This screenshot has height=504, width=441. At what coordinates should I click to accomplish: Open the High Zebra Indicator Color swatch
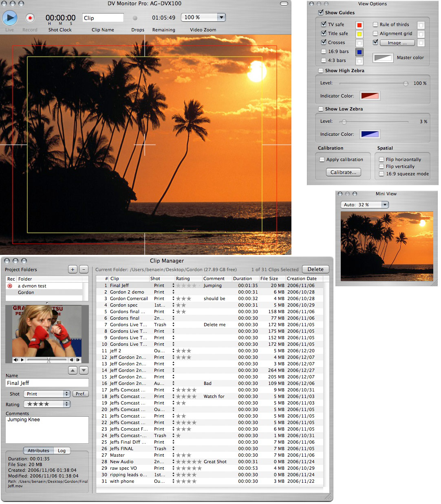click(370, 96)
